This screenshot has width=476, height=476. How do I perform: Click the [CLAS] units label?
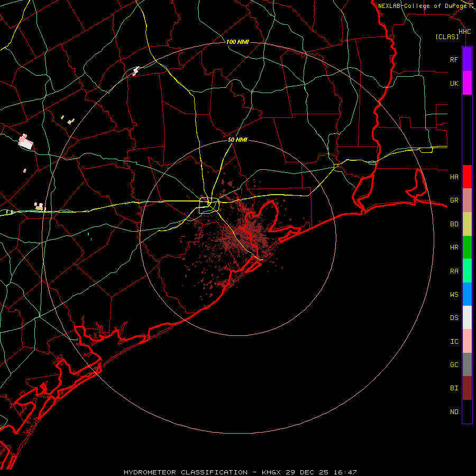click(x=447, y=36)
